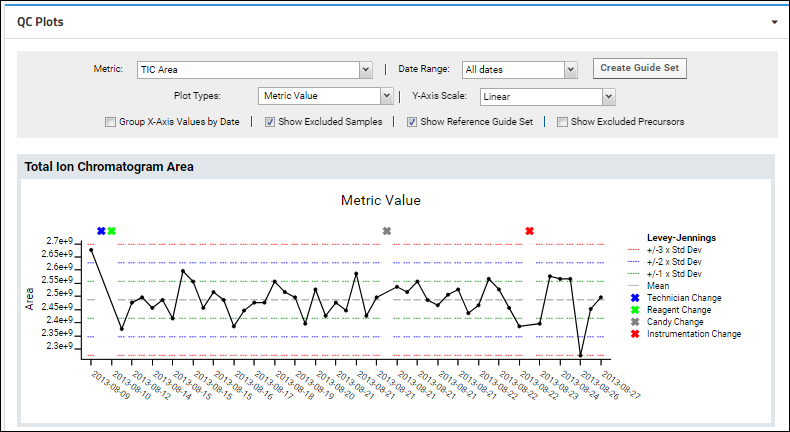Click the 2.7e+9 y-axis tick label

pyautogui.click(x=60, y=241)
